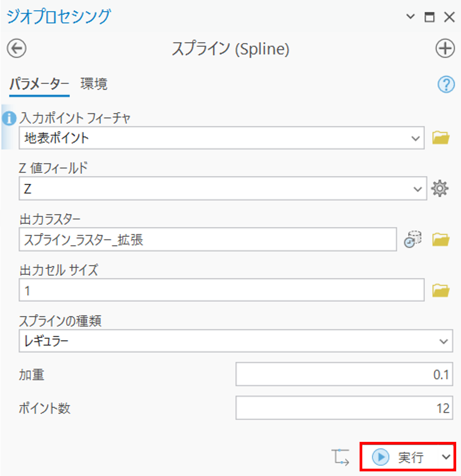Open スプラインの種類 dropdown

click(443, 341)
